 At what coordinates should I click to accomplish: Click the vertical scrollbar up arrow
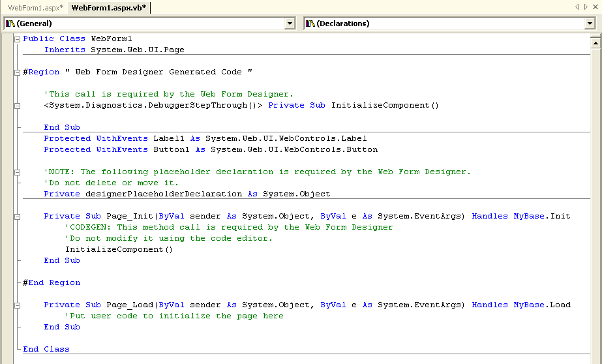coord(595,44)
